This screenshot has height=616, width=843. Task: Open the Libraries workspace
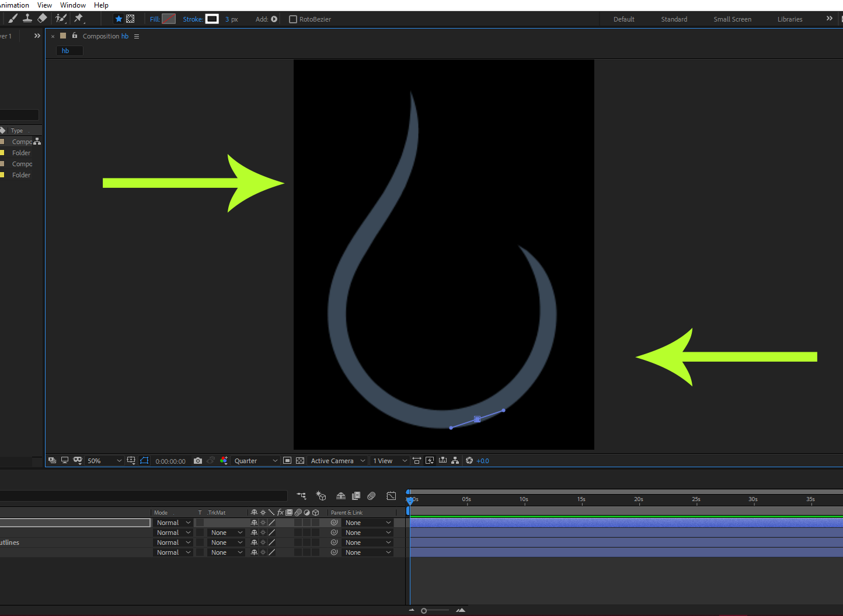point(789,19)
